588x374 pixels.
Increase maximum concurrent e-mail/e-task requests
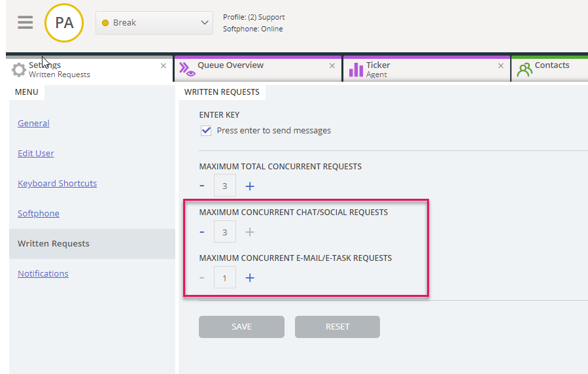249,278
